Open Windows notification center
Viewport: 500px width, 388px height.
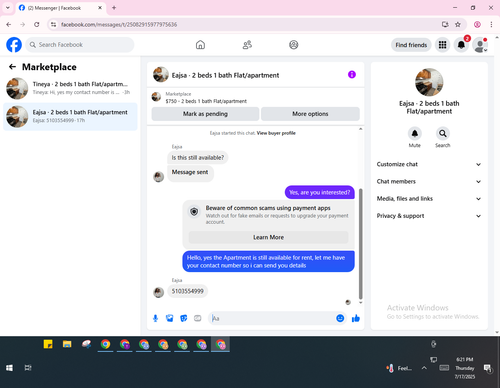[x=488, y=368]
